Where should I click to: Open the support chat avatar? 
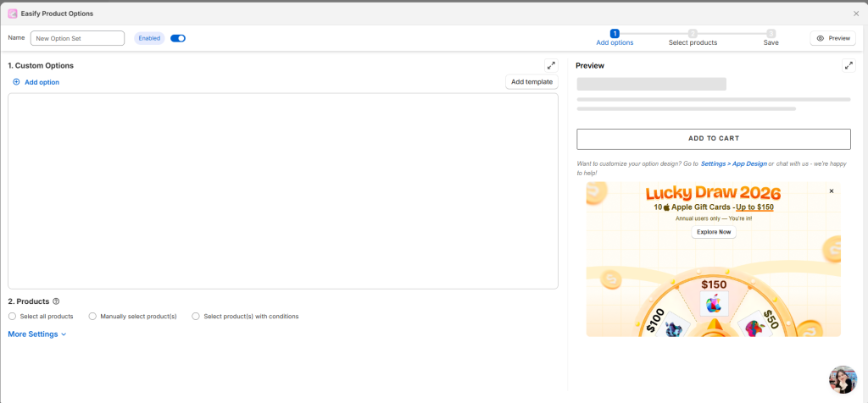click(x=843, y=379)
